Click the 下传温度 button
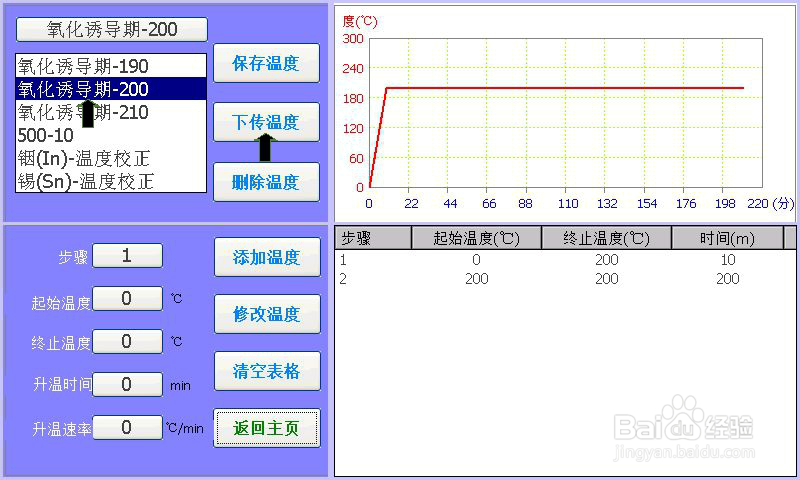Image resolution: width=800 pixels, height=480 pixels. 266,122
